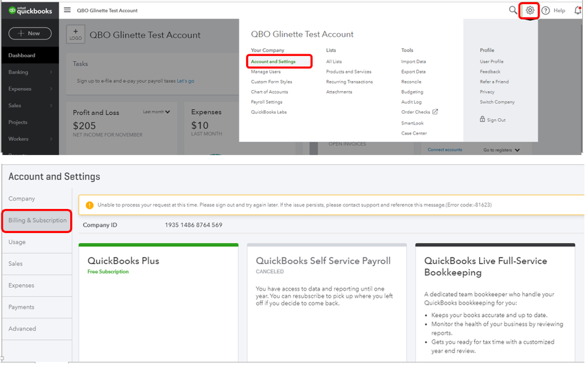Expand the Banking sidebar menu
This screenshot has height=365, width=588.
point(51,72)
